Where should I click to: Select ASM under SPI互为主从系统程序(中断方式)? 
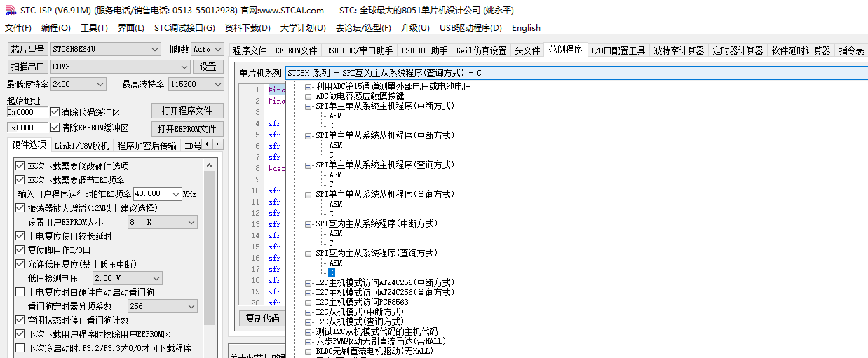[335, 233]
